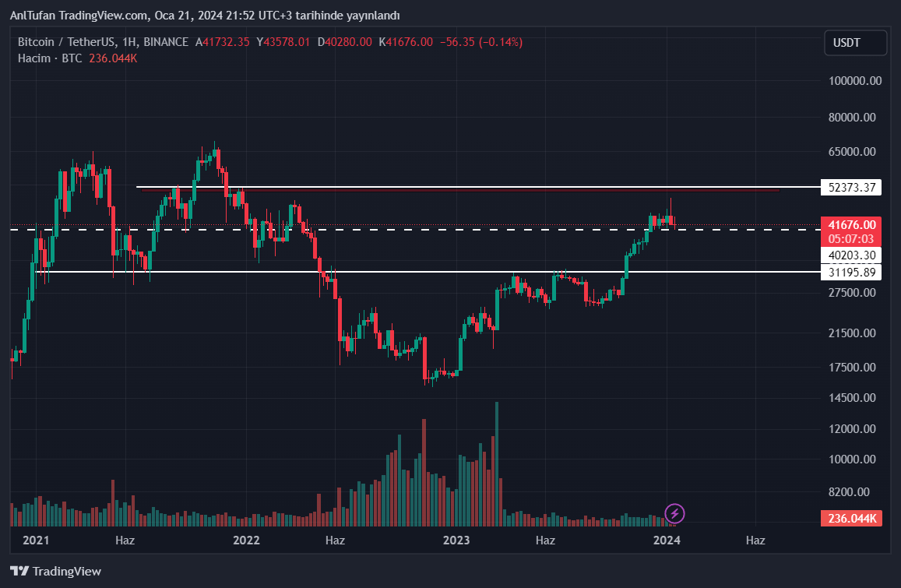Click the red 41676.00 current price label
Image resolution: width=901 pixels, height=588 pixels.
coord(851,224)
